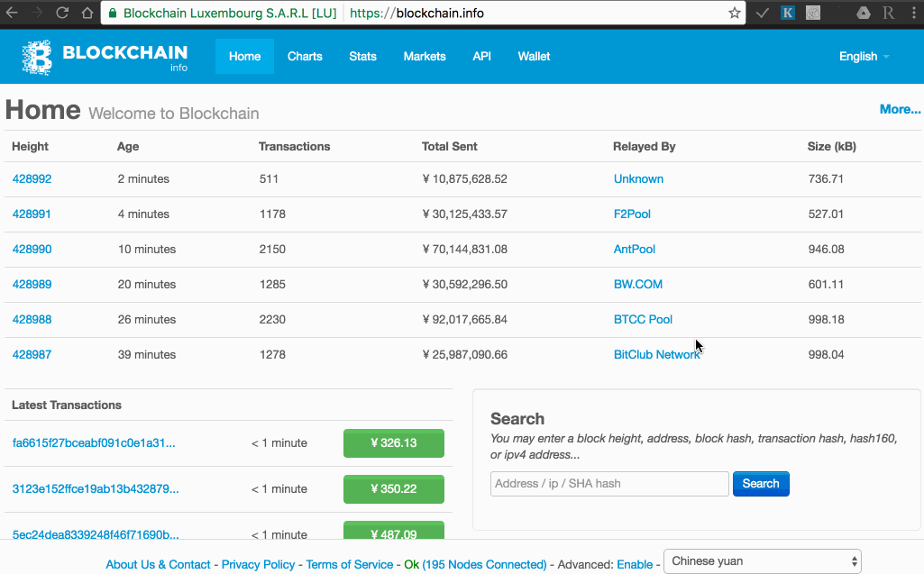Click the ¥ 92,017,665.84 total sent value

[x=465, y=319]
